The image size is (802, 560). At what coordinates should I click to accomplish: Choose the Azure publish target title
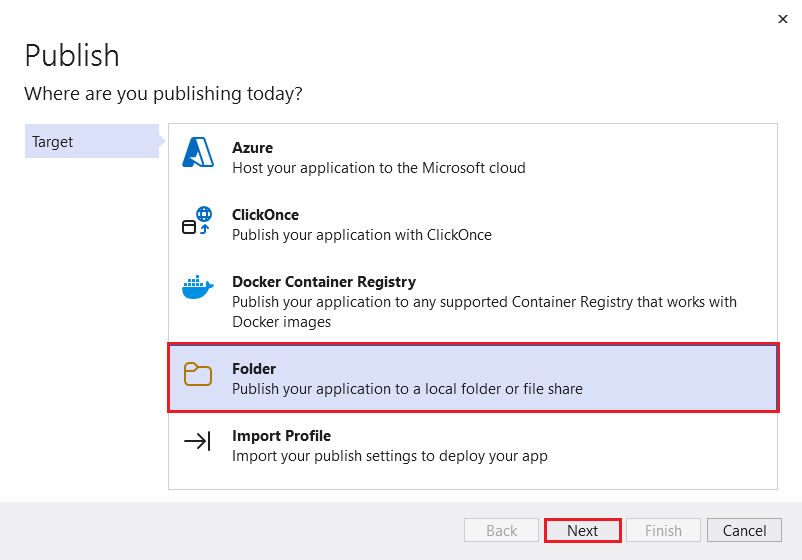click(252, 148)
